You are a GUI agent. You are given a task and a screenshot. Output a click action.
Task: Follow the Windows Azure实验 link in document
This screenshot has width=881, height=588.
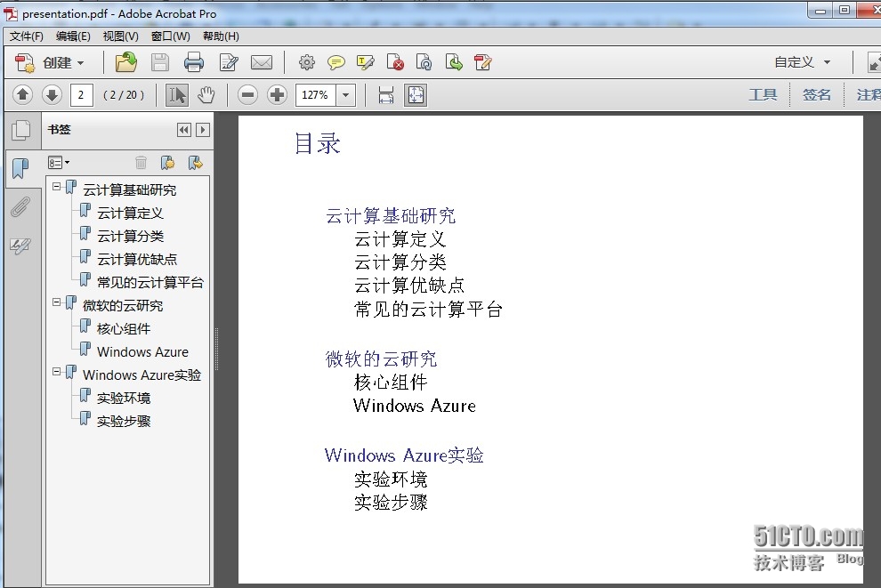click(x=404, y=455)
